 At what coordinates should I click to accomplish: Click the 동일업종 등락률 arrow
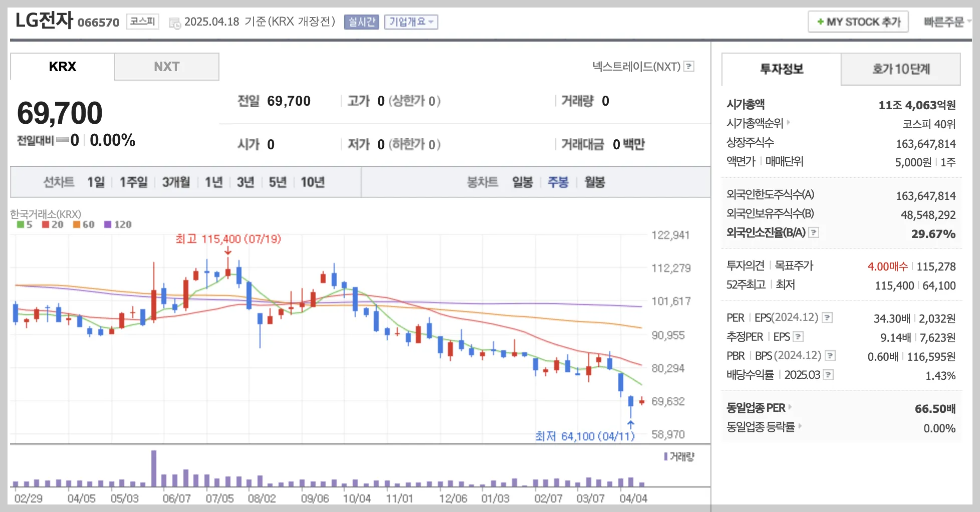coord(800,426)
